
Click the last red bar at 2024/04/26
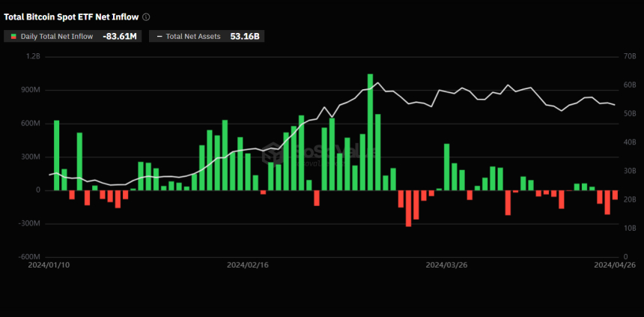pyautogui.click(x=616, y=195)
